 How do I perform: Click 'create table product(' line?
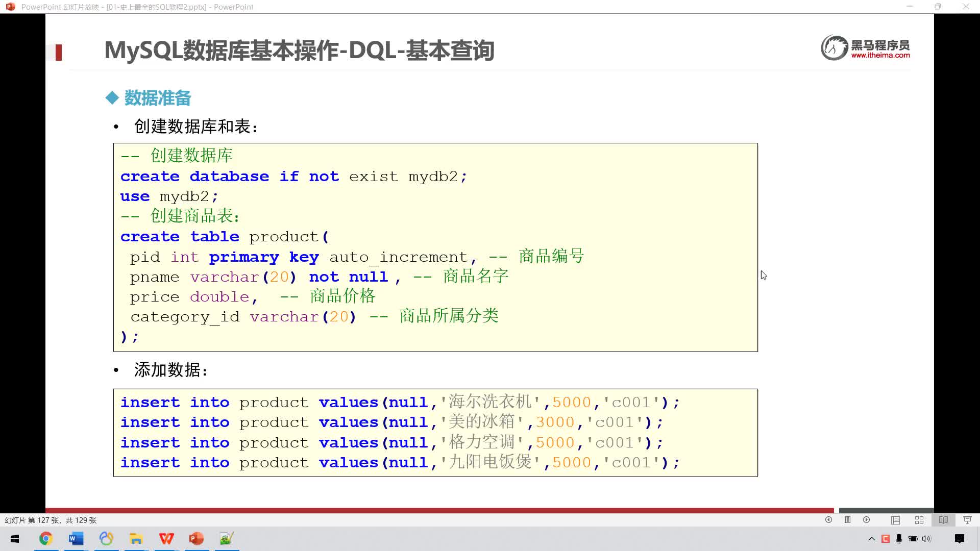[x=225, y=237]
